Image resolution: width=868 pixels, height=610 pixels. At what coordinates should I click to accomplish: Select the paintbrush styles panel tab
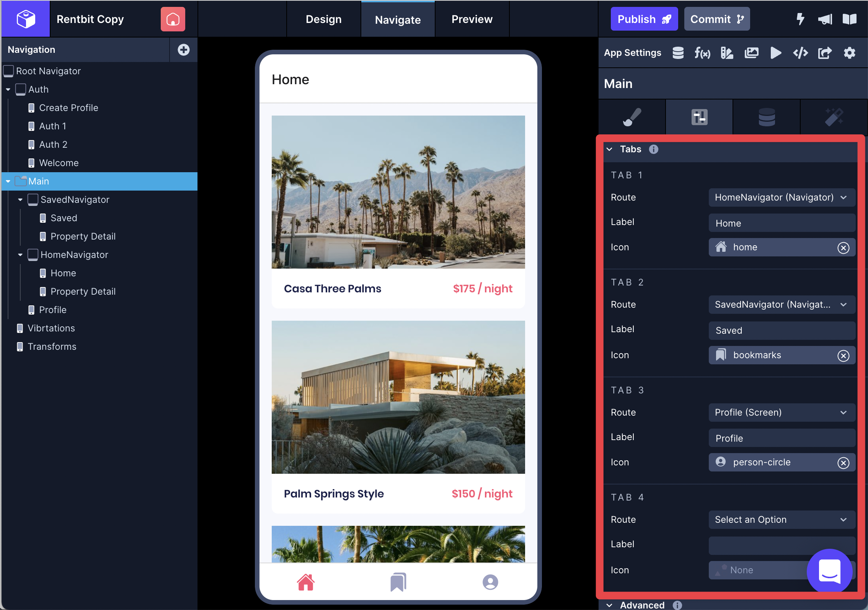632,117
